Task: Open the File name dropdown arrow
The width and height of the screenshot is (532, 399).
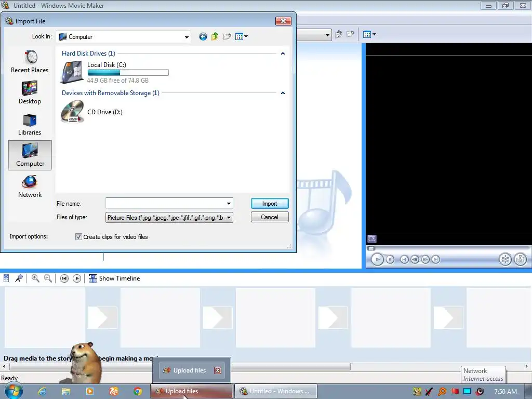Action: click(229, 204)
